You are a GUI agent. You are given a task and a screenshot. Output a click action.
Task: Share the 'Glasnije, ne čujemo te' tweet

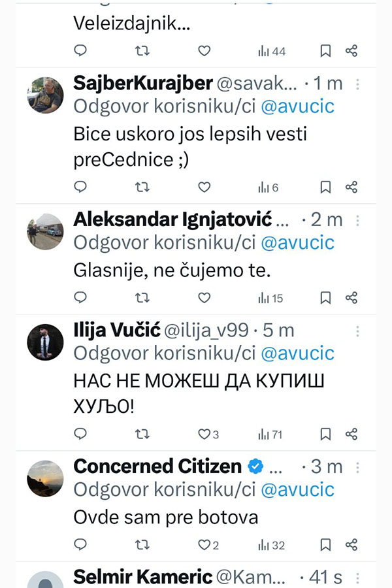(x=351, y=298)
